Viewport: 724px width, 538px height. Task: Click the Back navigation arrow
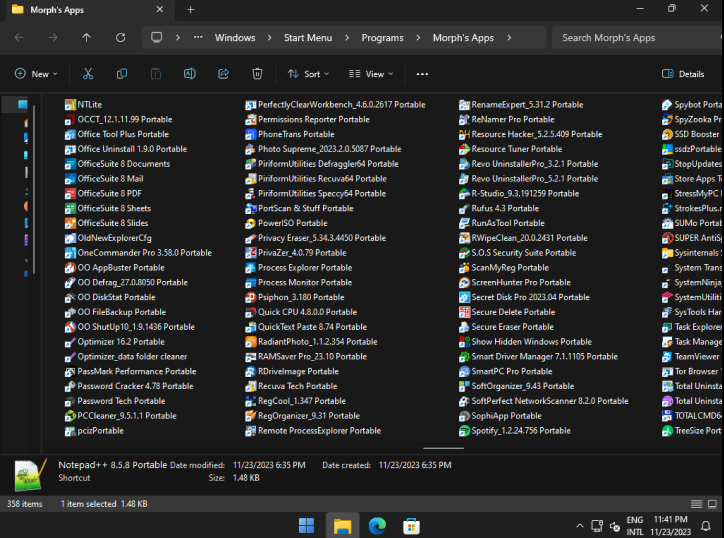point(19,38)
